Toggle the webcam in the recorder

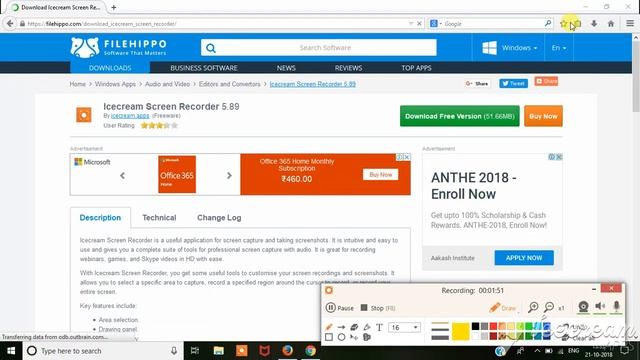pos(583,307)
